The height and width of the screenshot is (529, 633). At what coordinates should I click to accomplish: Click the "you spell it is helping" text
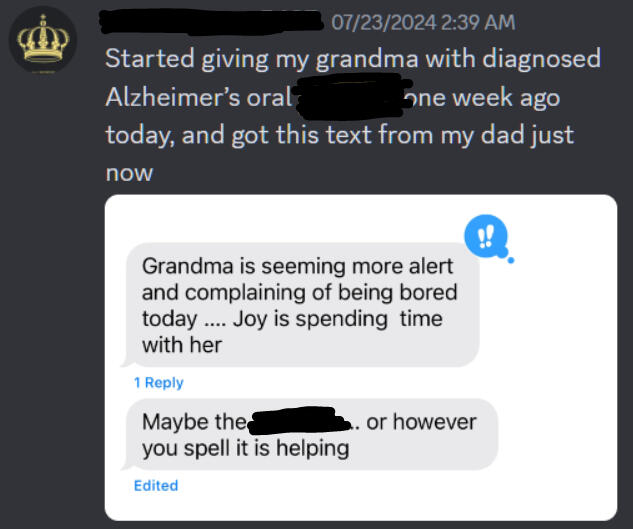[x=245, y=447]
